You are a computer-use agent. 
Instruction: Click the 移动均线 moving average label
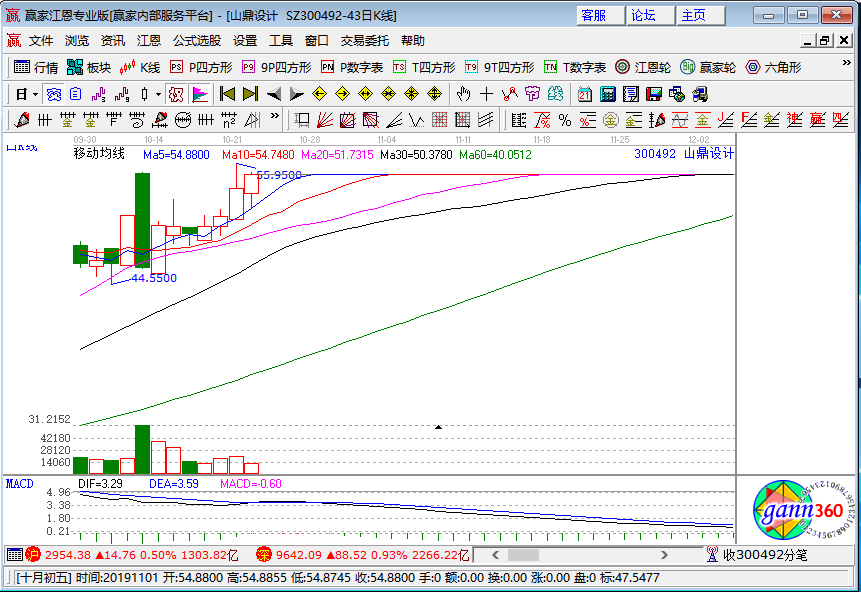coord(99,153)
